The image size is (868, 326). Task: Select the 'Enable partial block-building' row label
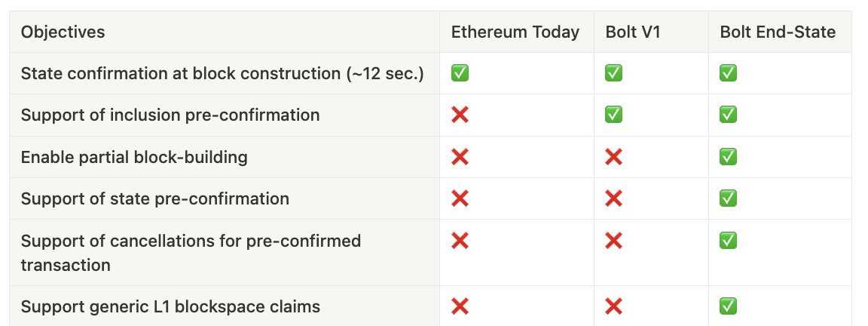[134, 157]
